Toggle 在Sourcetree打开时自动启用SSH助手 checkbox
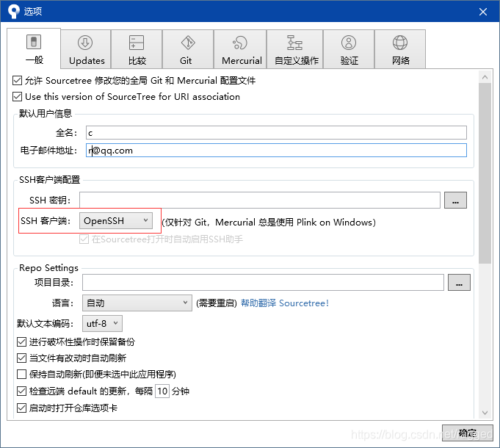The image size is (500, 448). (84, 239)
